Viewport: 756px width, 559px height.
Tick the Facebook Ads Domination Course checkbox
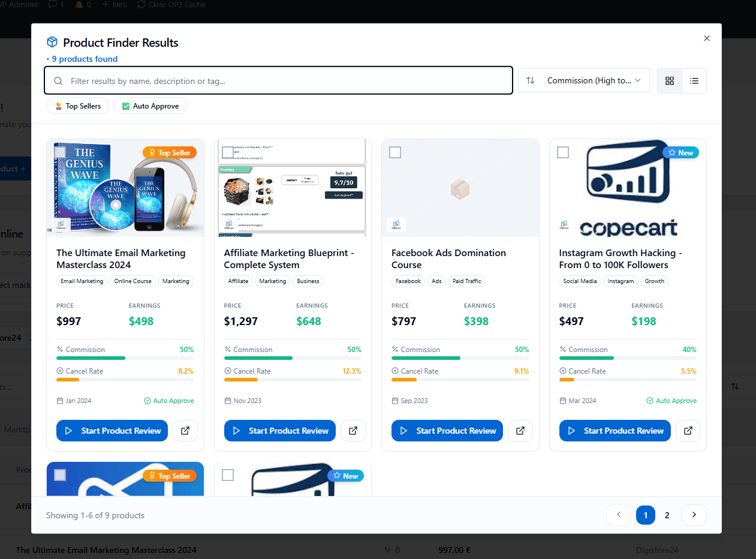pos(395,152)
